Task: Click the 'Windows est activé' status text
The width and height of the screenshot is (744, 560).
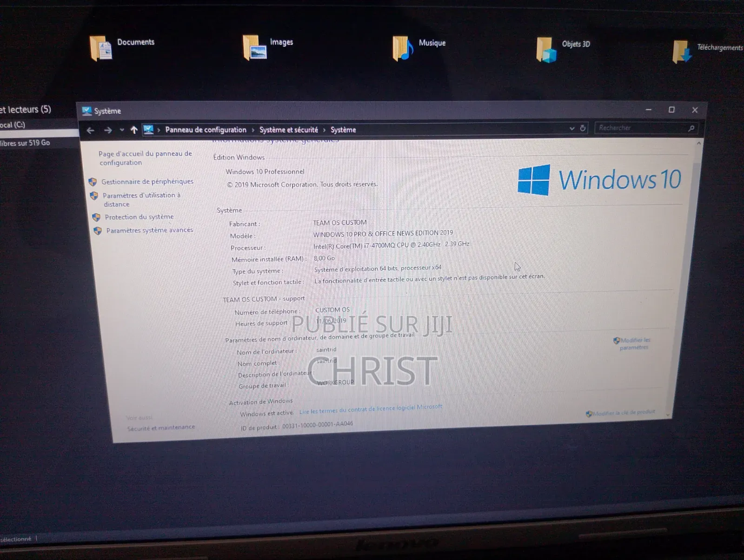Action: pyautogui.click(x=266, y=413)
